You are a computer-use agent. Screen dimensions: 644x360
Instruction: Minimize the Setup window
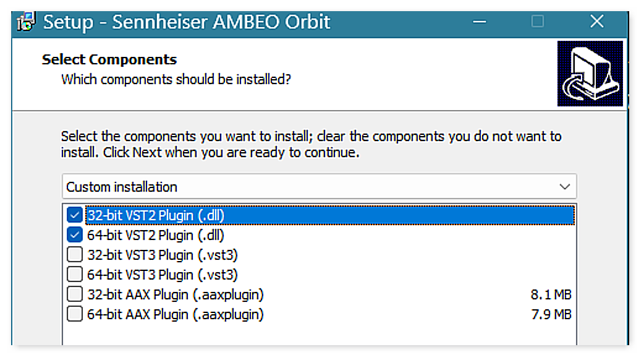[480, 22]
